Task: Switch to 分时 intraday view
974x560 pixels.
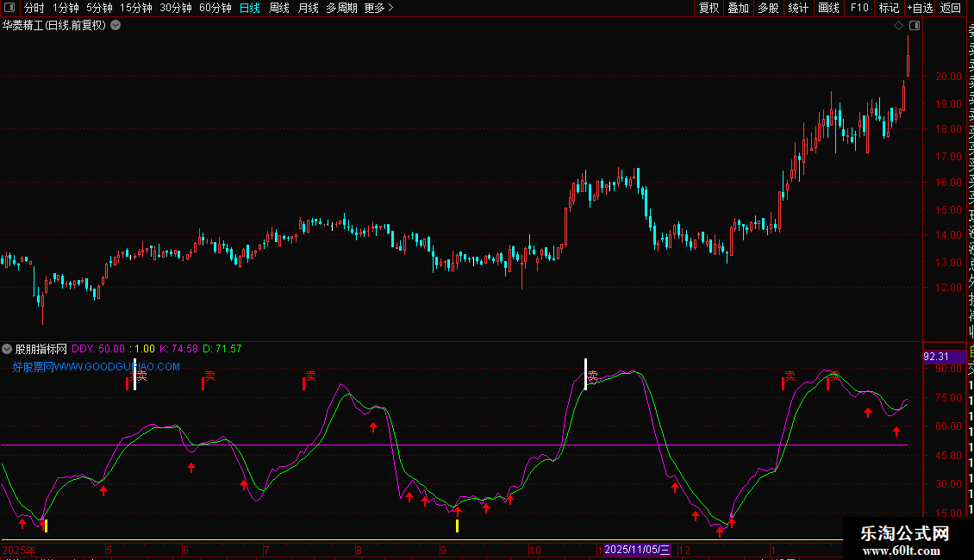Action: coord(34,8)
